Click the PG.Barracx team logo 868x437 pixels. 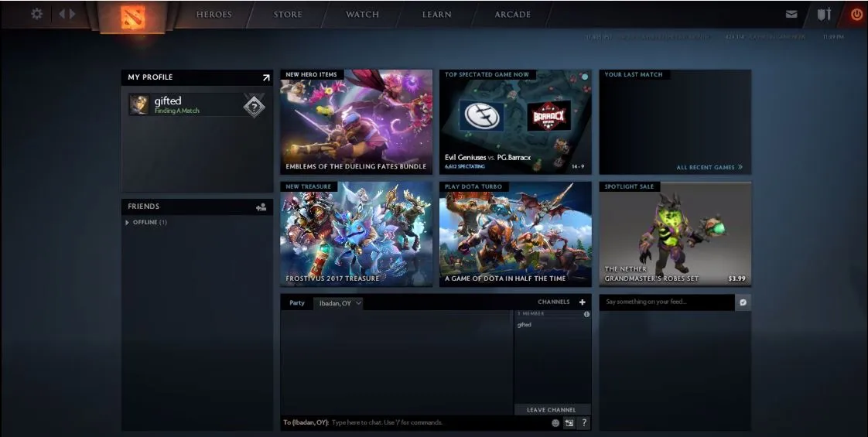tap(548, 116)
